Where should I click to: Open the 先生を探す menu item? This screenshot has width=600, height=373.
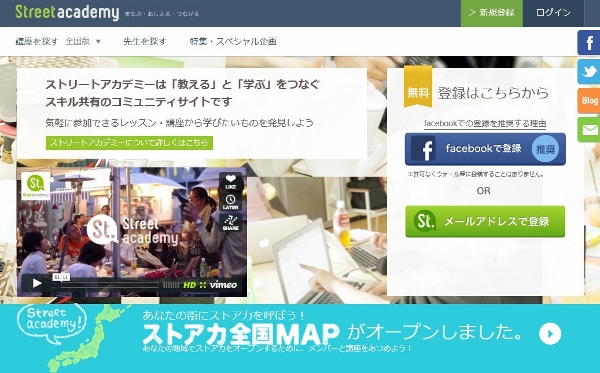pos(145,41)
